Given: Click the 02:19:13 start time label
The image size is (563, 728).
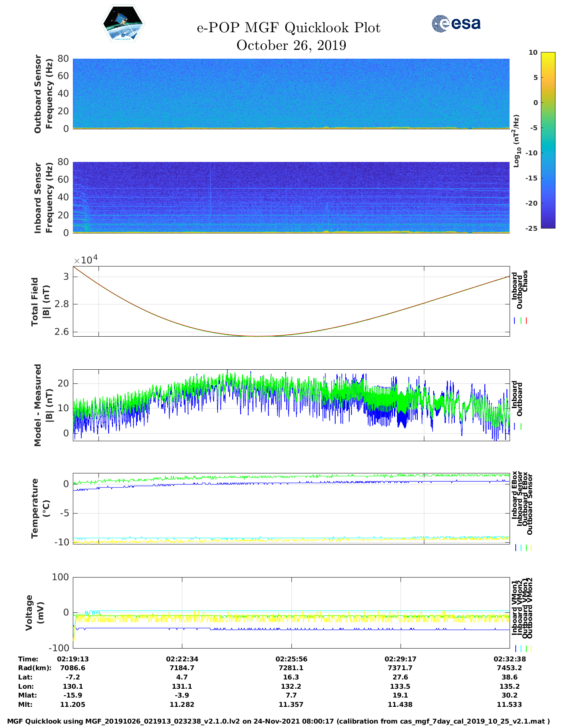Looking at the screenshot, I should click(x=73, y=659).
